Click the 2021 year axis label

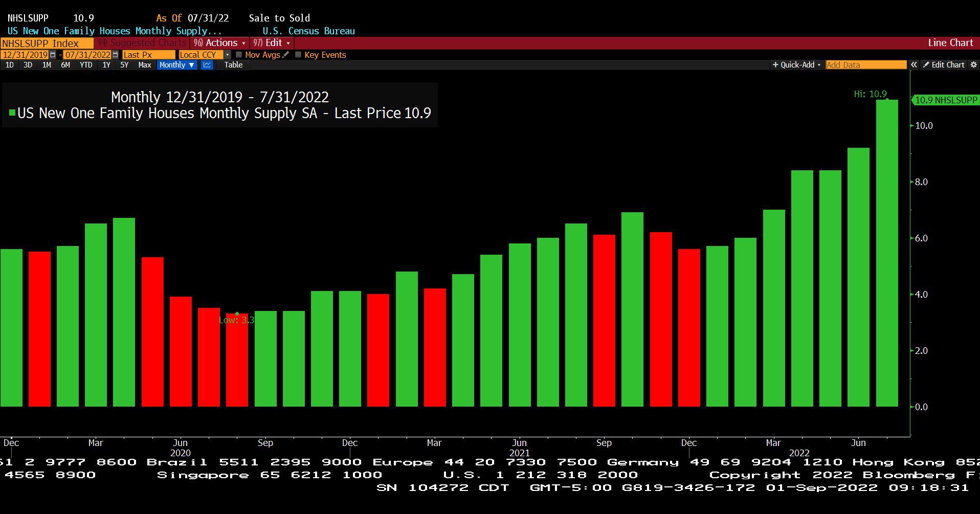click(x=520, y=453)
